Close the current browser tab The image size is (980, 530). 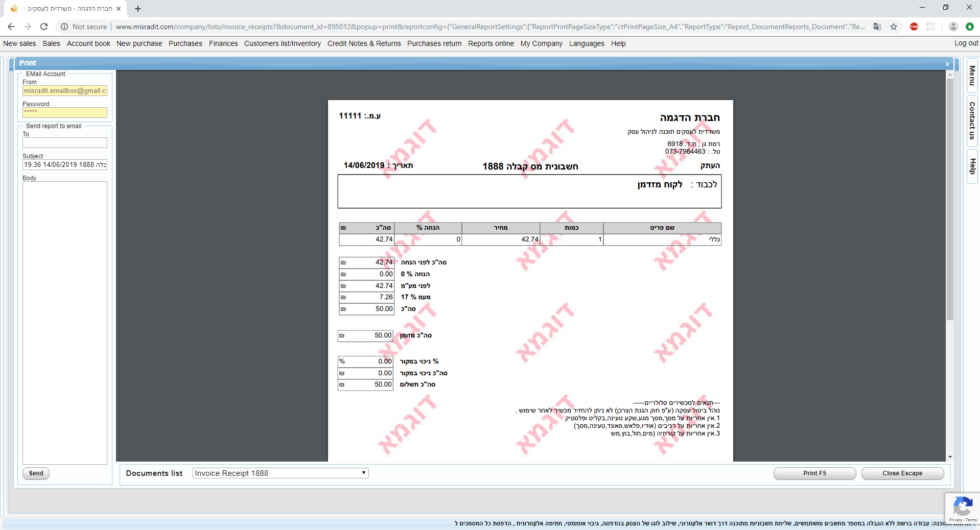click(x=119, y=9)
